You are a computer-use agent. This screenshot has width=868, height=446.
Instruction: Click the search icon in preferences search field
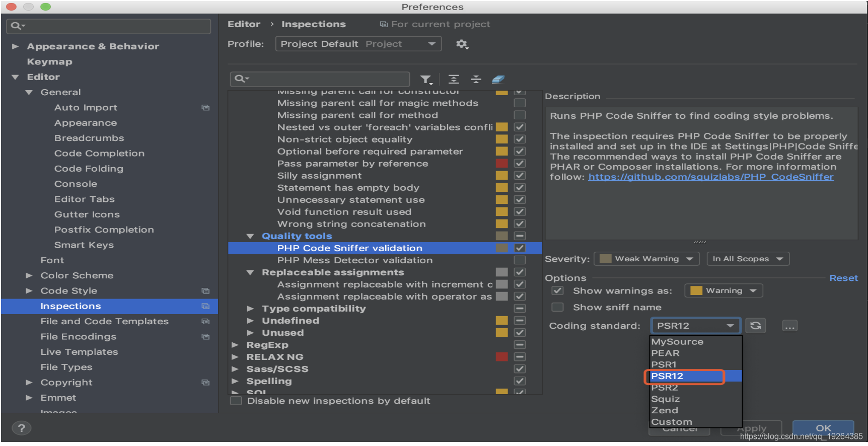coord(17,26)
